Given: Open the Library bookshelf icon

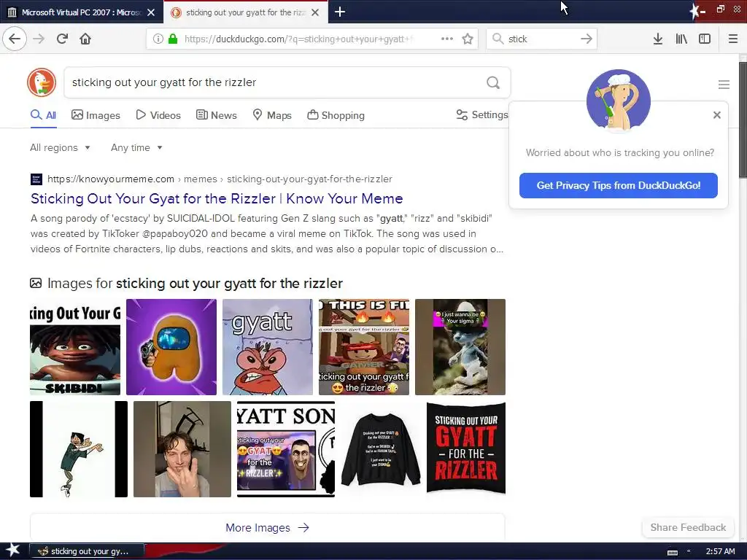Looking at the screenshot, I should coord(681,39).
